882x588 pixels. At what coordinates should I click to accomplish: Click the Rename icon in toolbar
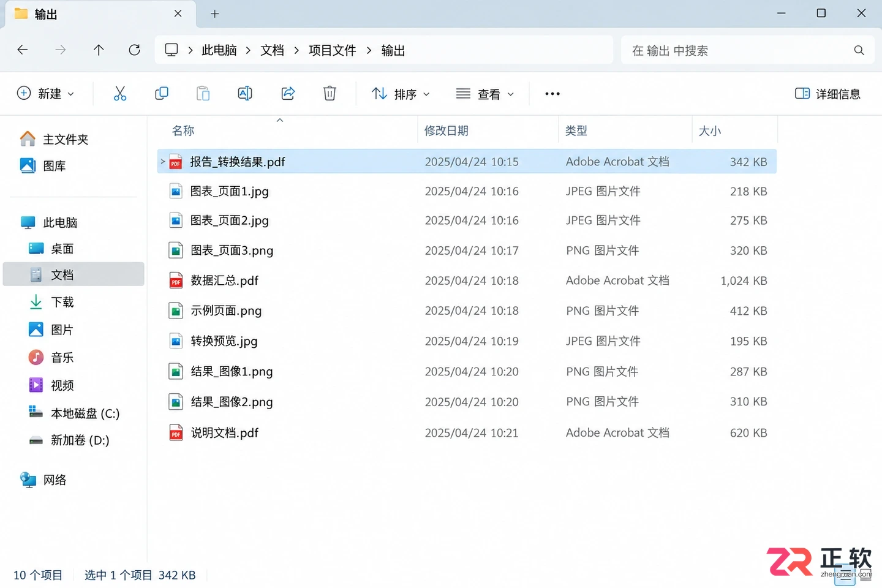[245, 93]
